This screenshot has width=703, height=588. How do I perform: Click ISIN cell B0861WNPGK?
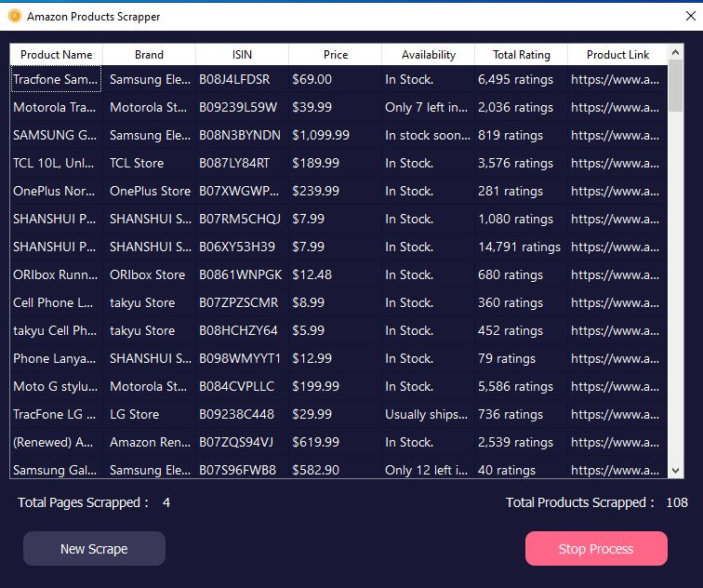point(242,274)
